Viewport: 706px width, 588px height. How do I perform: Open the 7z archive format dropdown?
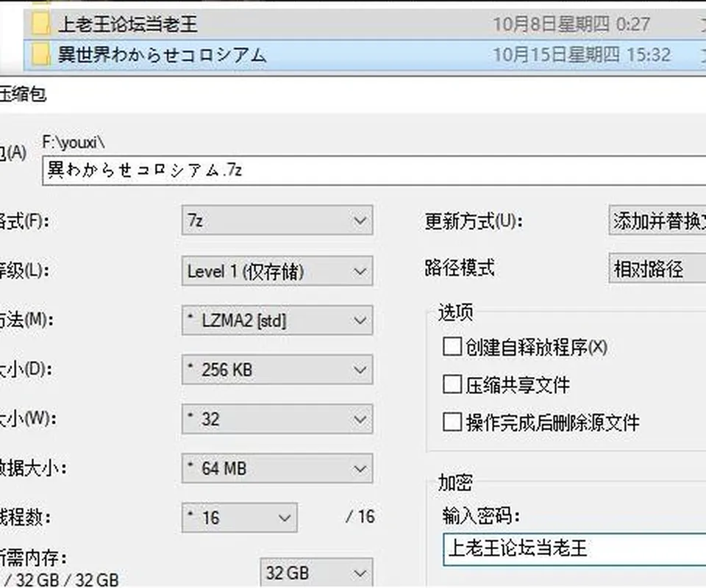coord(277,220)
